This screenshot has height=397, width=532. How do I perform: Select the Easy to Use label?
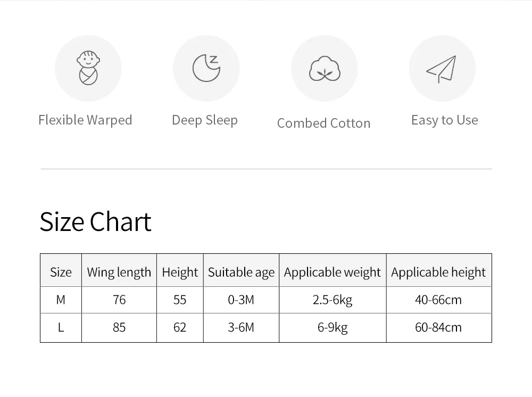tap(444, 120)
